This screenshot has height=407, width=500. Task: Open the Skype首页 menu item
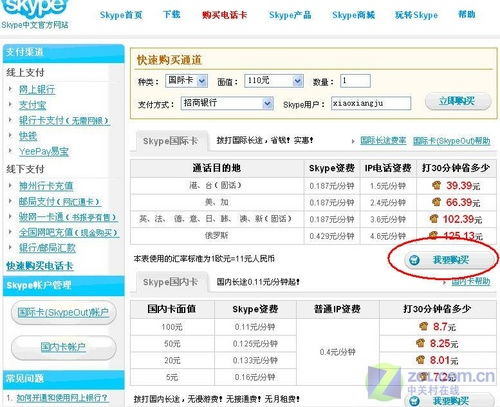[121, 15]
